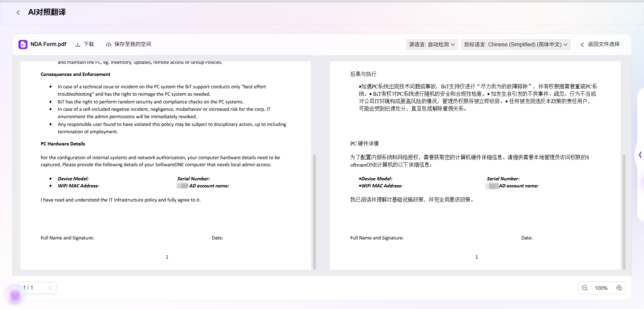Click the translated document pane scrollbar
644x309 pixels.
(x=624, y=212)
